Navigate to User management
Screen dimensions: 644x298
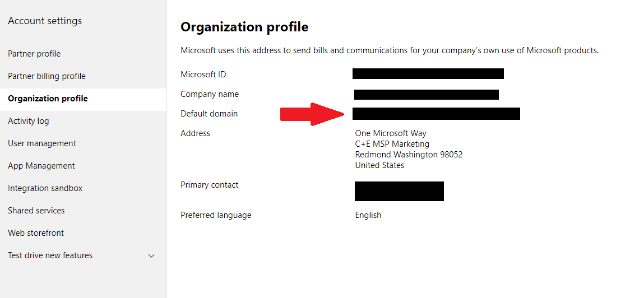coord(42,143)
